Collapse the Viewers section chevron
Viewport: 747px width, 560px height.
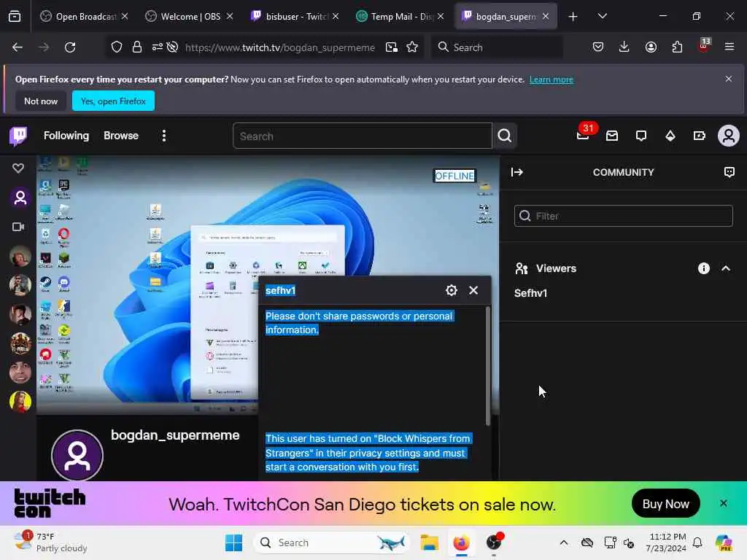coord(726,268)
